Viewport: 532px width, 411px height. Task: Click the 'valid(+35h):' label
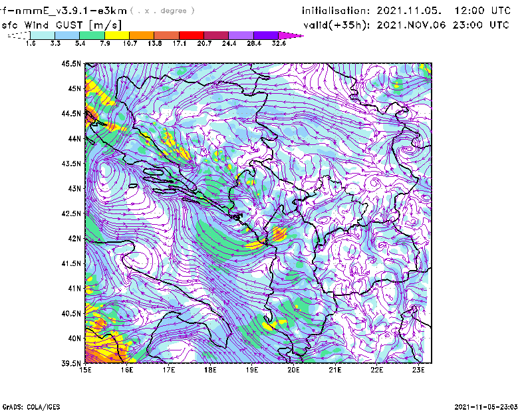(336, 25)
